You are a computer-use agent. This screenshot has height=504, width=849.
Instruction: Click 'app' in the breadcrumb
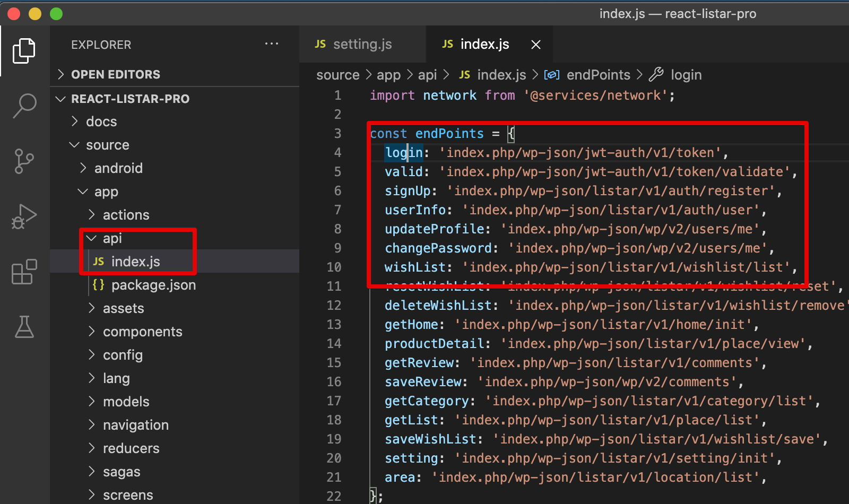(388, 75)
